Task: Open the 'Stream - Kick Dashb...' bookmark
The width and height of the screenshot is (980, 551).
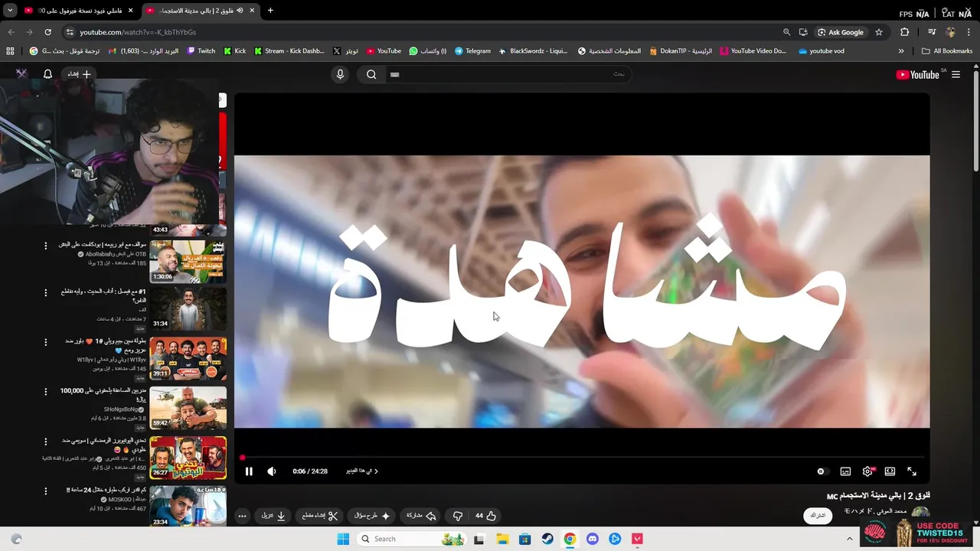Action: pyautogui.click(x=289, y=51)
